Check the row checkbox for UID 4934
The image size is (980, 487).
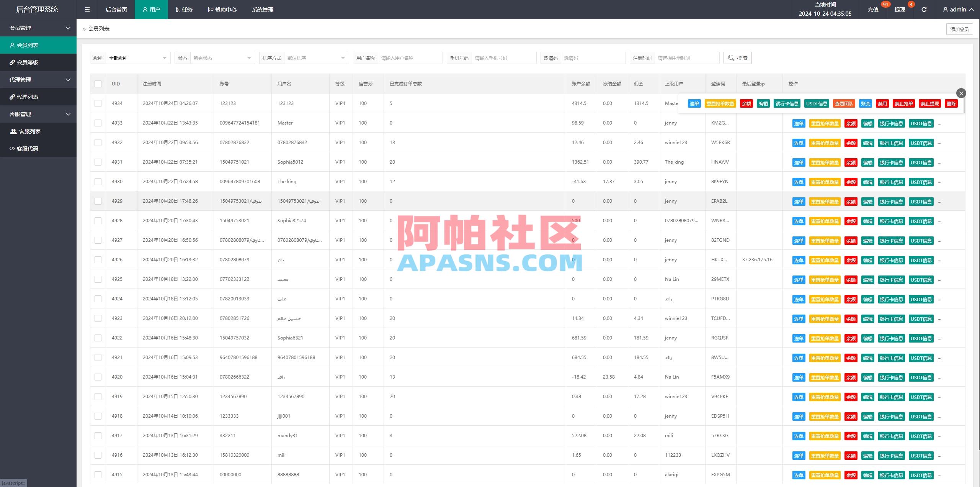[x=98, y=103]
